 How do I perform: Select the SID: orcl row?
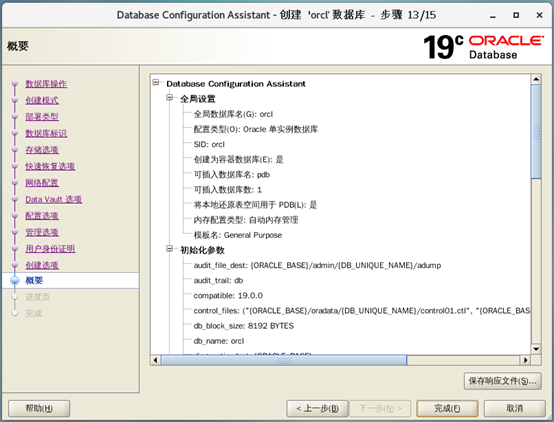click(x=209, y=145)
